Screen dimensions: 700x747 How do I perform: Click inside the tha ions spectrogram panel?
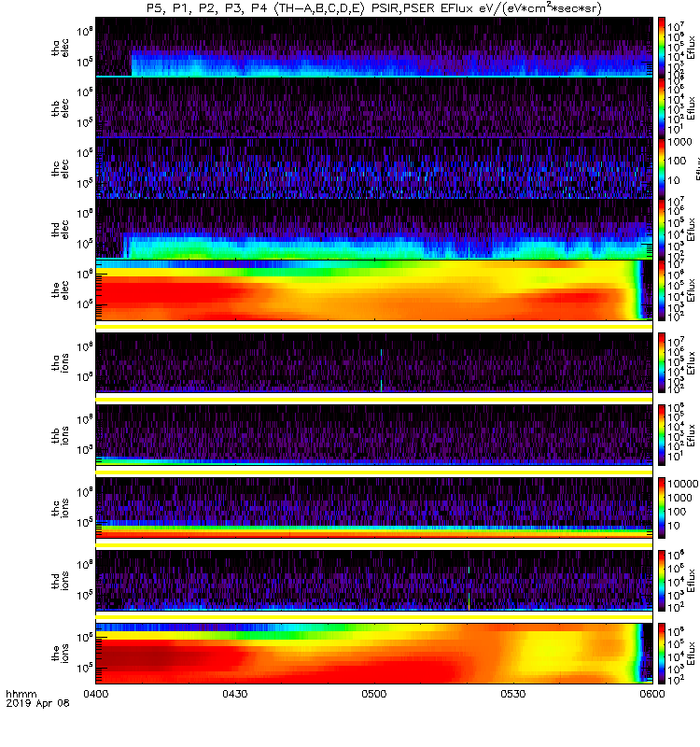pos(374,362)
